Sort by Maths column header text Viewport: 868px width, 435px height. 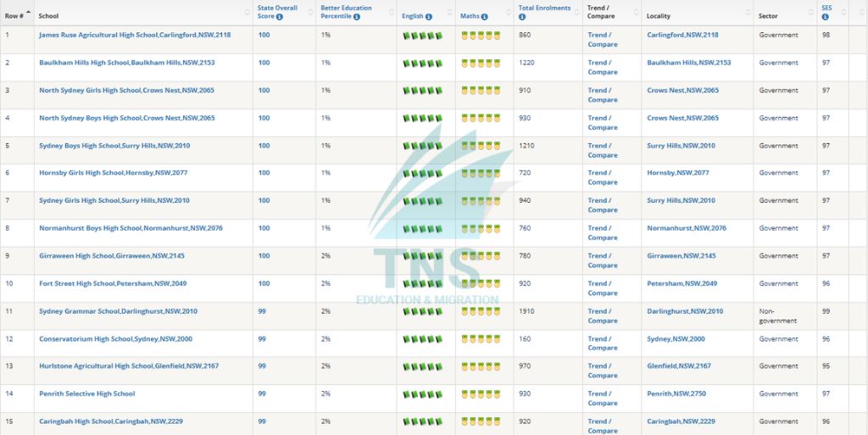[x=470, y=17]
